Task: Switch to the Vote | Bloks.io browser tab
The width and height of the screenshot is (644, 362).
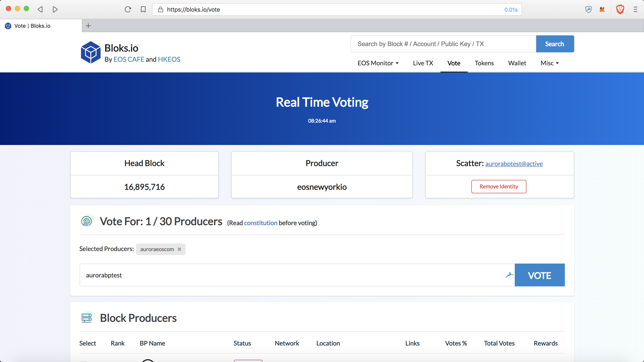Action: click(x=41, y=26)
